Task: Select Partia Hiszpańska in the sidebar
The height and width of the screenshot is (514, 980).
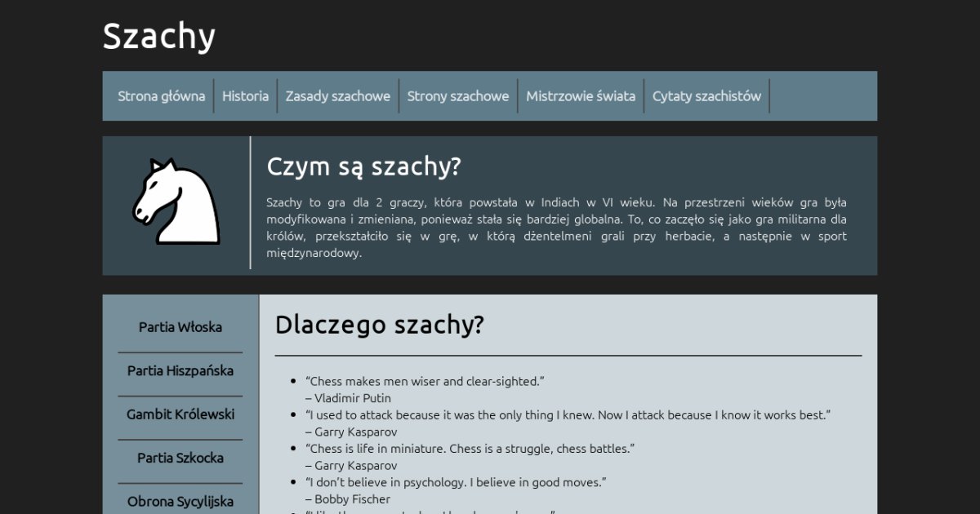Action: click(x=180, y=370)
